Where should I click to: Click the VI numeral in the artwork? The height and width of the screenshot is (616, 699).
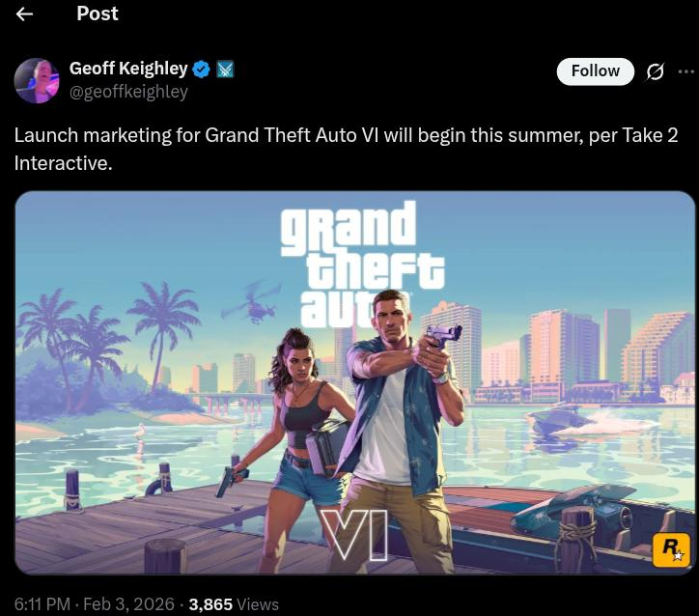click(x=355, y=535)
